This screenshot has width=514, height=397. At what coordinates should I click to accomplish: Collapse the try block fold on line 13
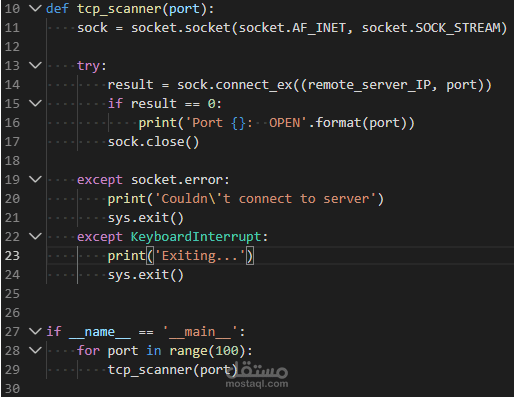point(35,65)
